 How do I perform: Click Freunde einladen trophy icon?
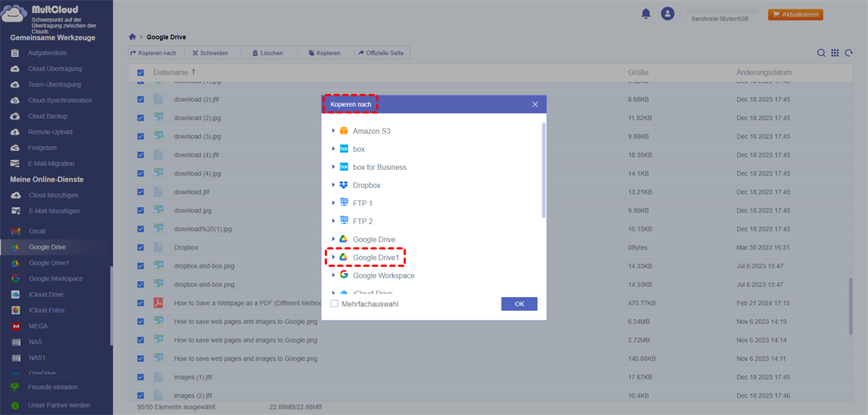pos(14,387)
